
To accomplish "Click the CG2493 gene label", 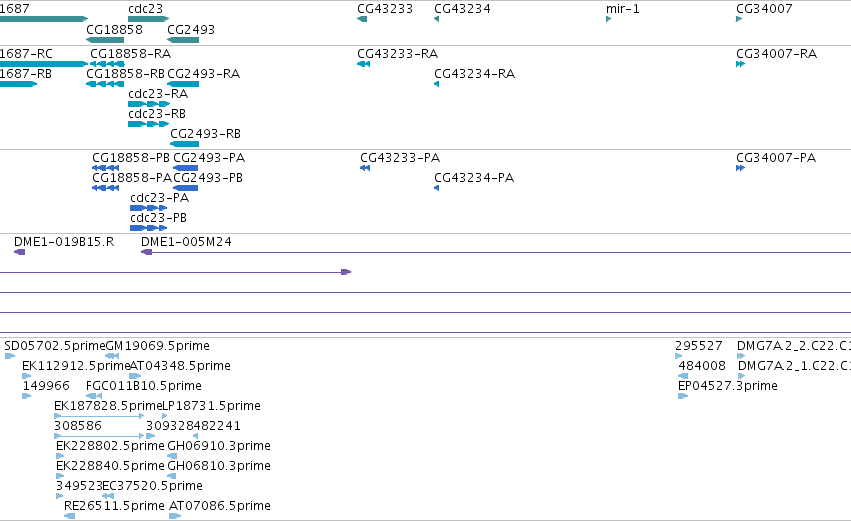I will click(191, 29).
